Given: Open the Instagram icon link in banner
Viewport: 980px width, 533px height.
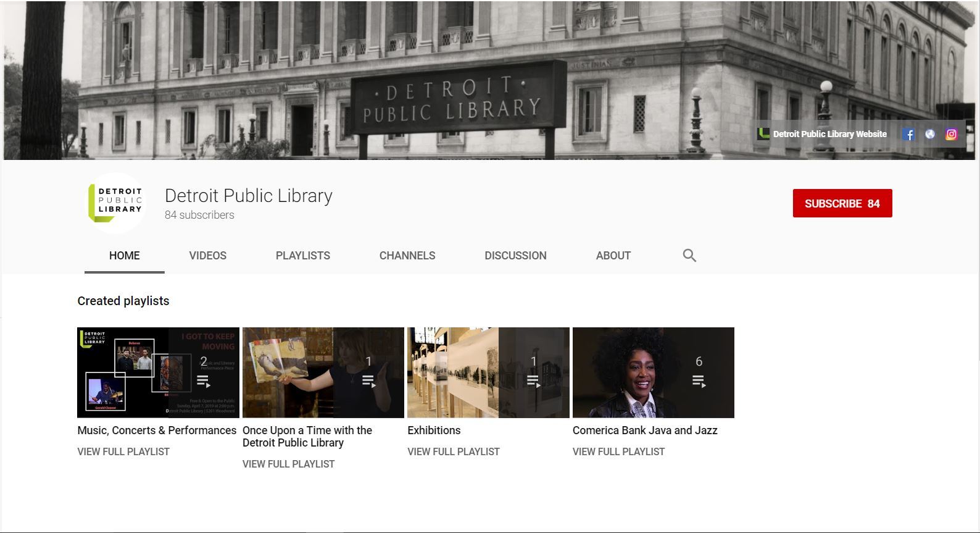Looking at the screenshot, I should pos(951,134).
